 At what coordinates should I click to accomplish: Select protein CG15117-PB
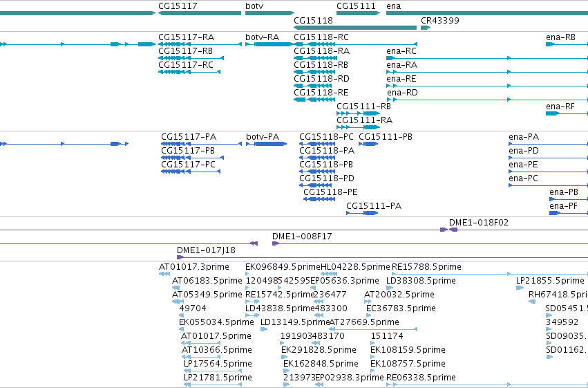188,151
